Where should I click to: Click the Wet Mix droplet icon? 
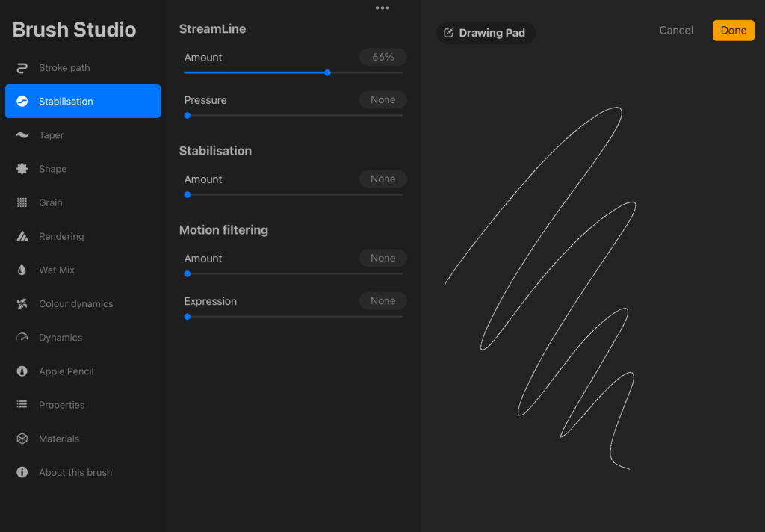coord(22,270)
